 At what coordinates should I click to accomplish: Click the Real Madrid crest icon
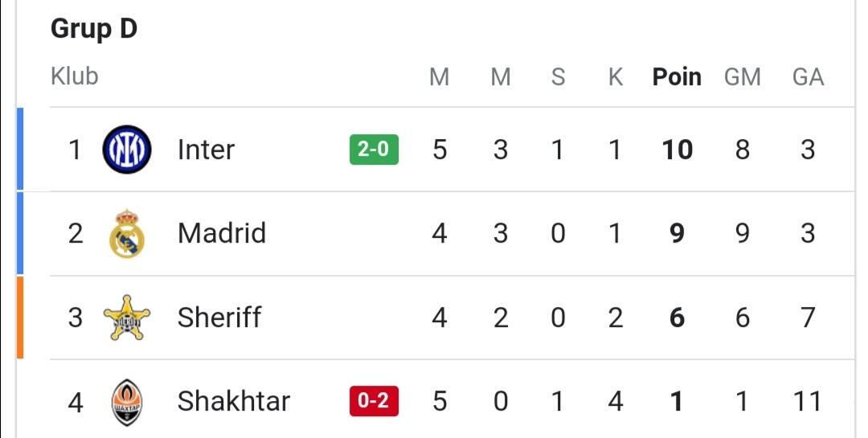[x=127, y=234]
